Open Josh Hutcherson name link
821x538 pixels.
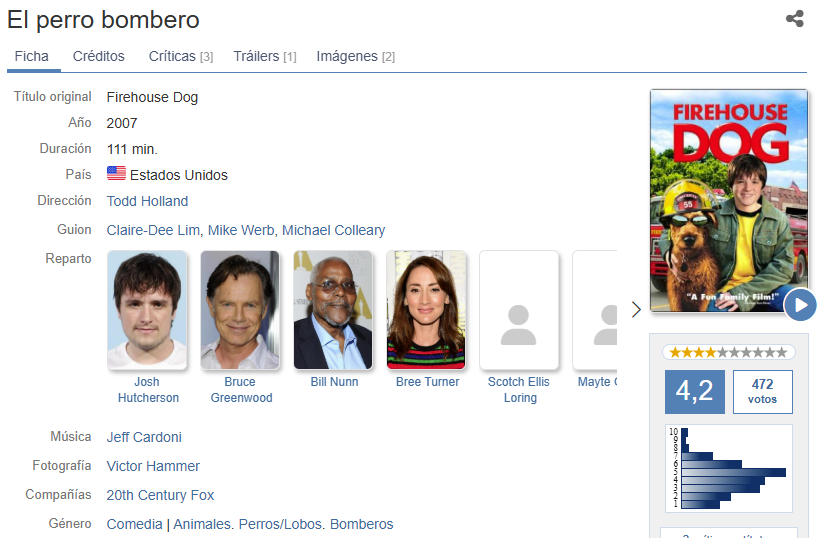tap(148, 389)
